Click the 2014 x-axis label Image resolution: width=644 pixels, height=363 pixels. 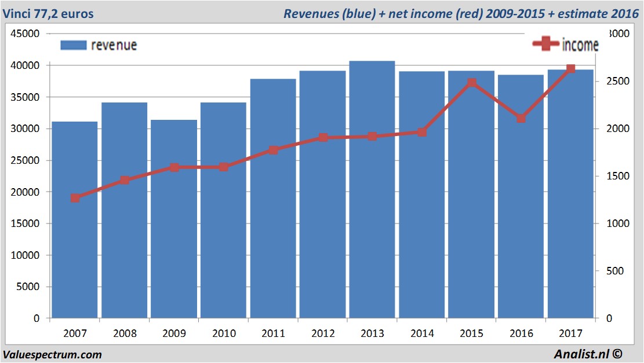(422, 333)
